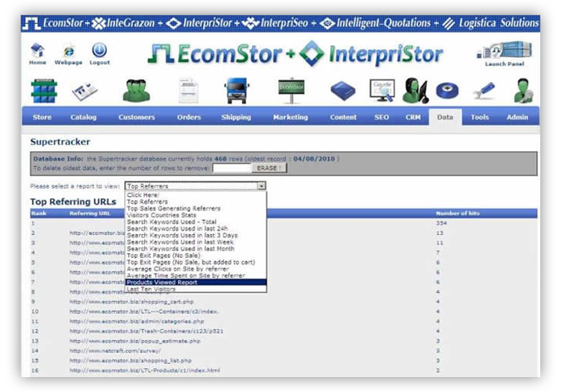Viewport: 561px width, 392px height.
Task: Open the Webpage icon
Action: click(x=69, y=51)
